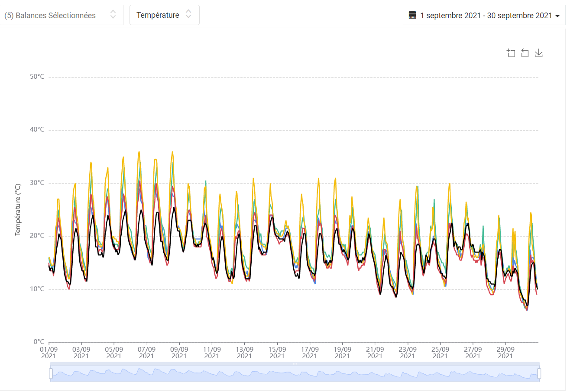
Task: Click the right handle of range slider
Action: (x=539, y=373)
